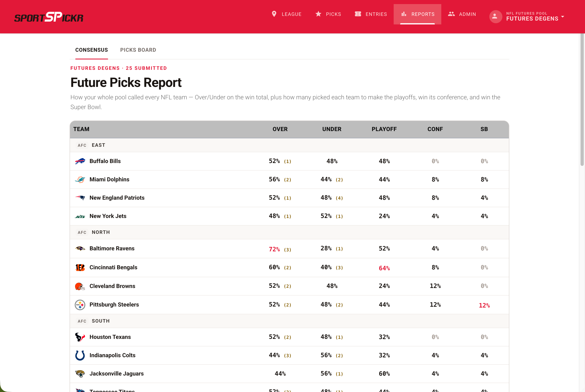This screenshot has height=392, width=585.
Task: Click the user avatar icon
Action: click(495, 17)
